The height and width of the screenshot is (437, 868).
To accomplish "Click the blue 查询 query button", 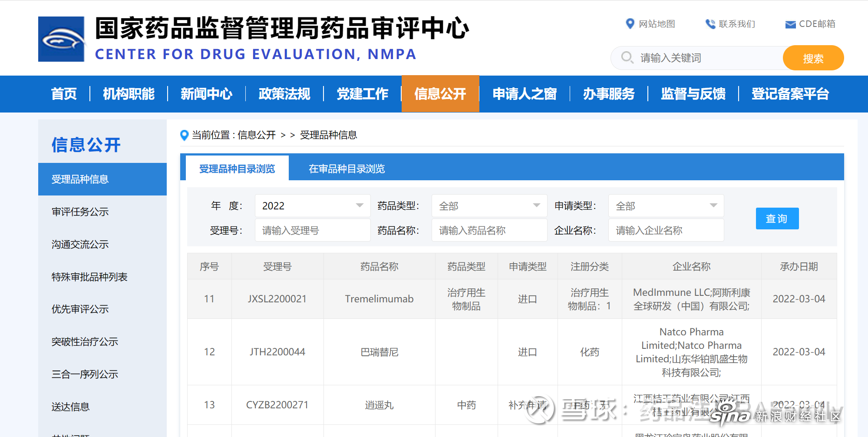I will [x=777, y=218].
